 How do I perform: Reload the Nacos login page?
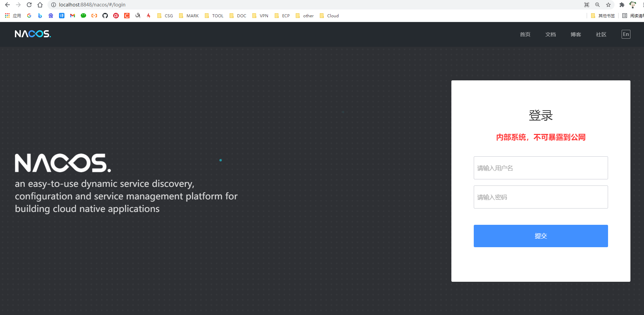(29, 5)
